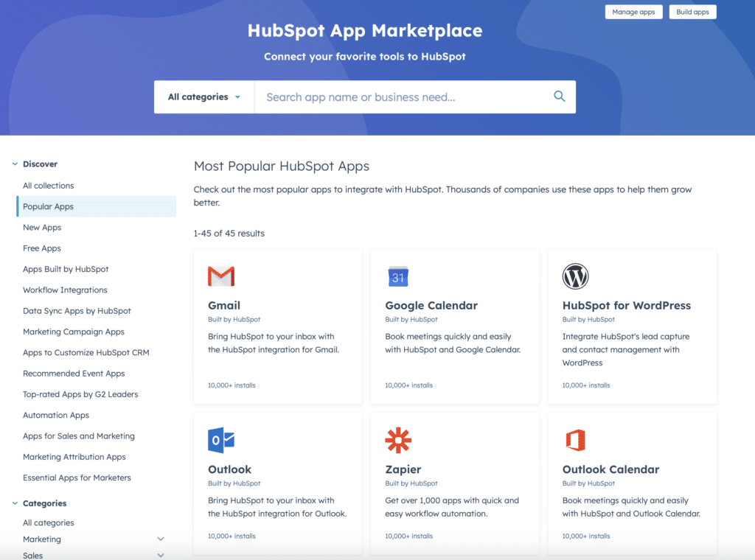Open Top-rated Apps by G2 Leaders
The width and height of the screenshot is (755, 560).
click(x=80, y=394)
